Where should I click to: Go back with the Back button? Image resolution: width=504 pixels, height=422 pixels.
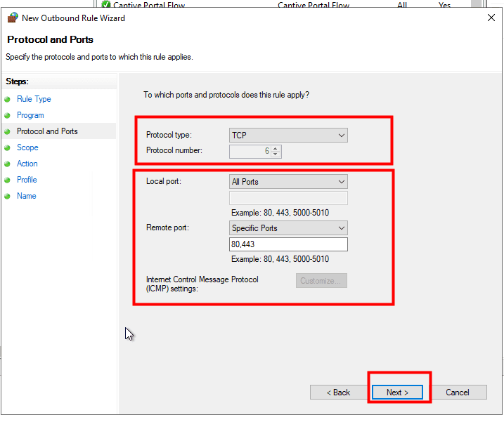point(339,393)
